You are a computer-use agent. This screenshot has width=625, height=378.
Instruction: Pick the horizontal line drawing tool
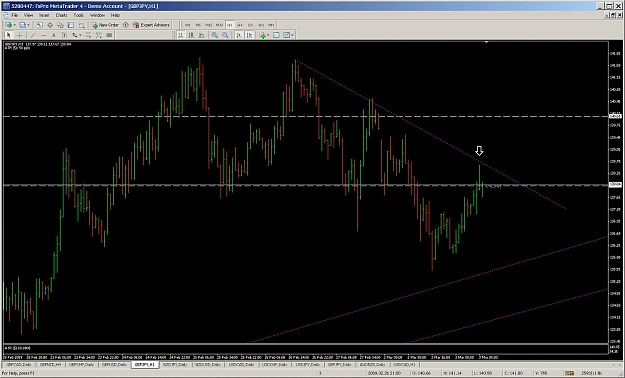point(43,35)
